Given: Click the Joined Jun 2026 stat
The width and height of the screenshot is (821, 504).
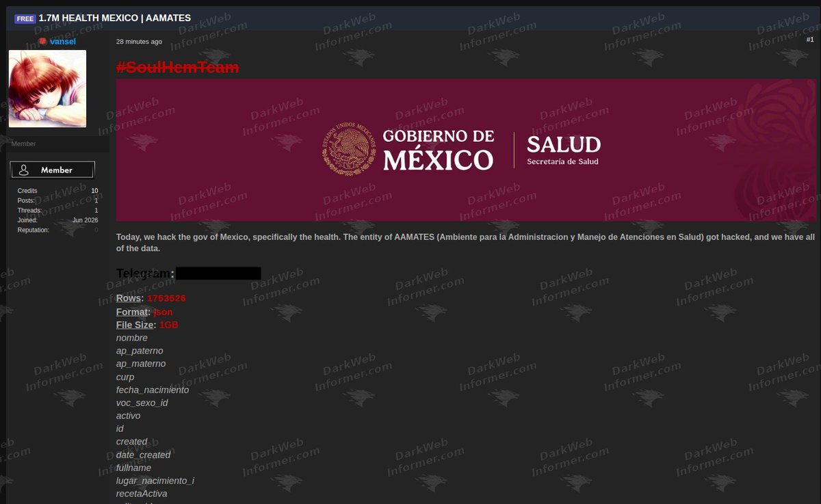Looking at the screenshot, I should pos(57,220).
